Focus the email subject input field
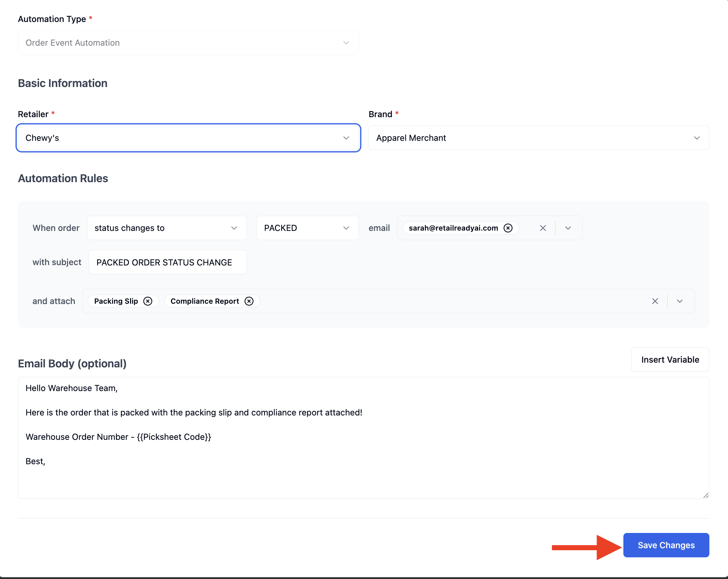728x579 pixels. click(x=168, y=262)
